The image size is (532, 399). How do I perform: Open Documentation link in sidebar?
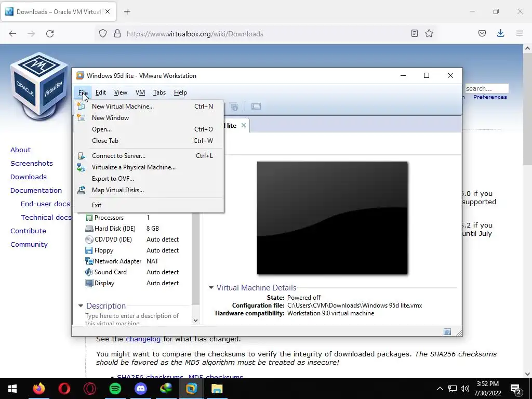[x=36, y=191]
